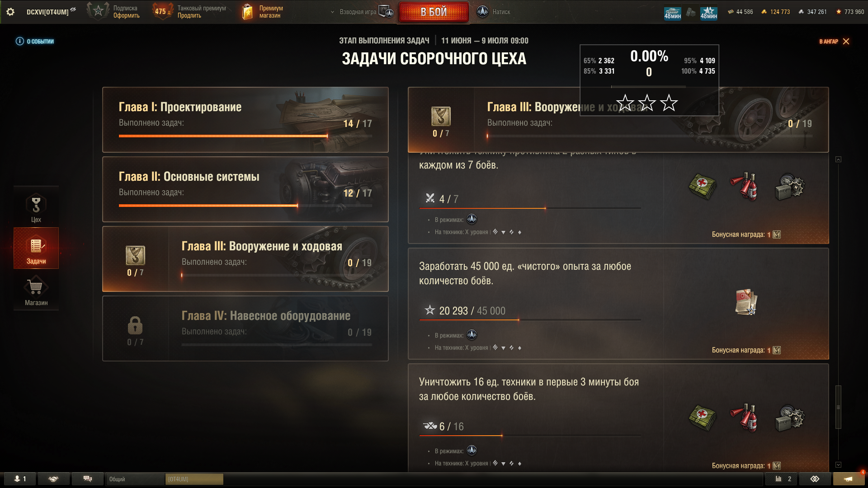The width and height of the screenshot is (868, 488).
Task: Open the Магазин cart section
Action: [x=36, y=291]
